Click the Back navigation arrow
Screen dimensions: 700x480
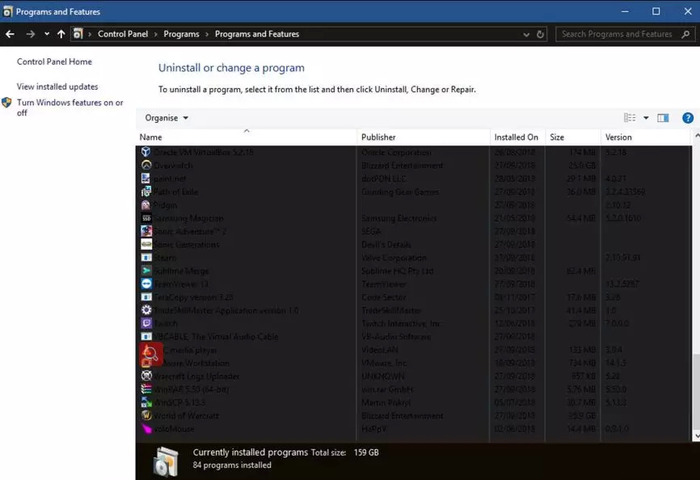coord(10,34)
